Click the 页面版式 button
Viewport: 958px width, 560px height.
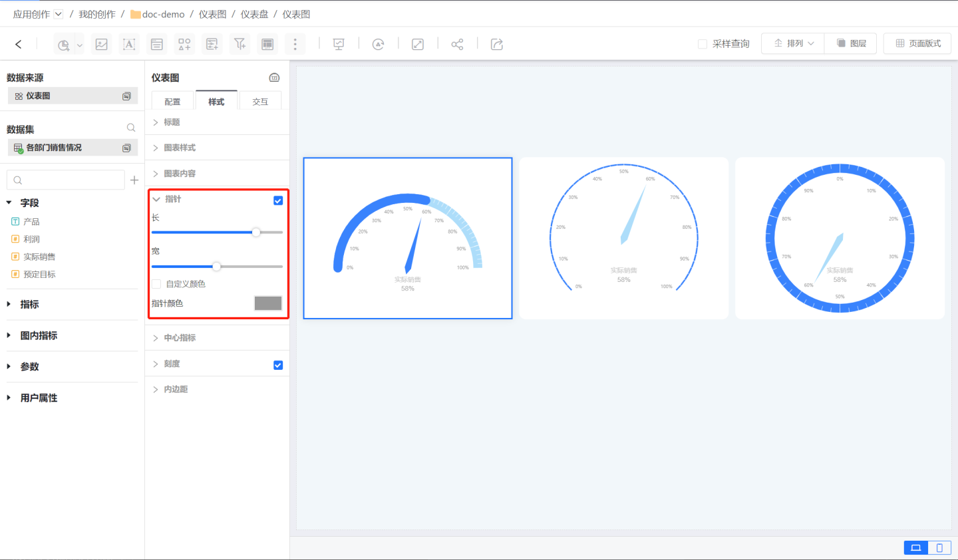pyautogui.click(x=917, y=44)
